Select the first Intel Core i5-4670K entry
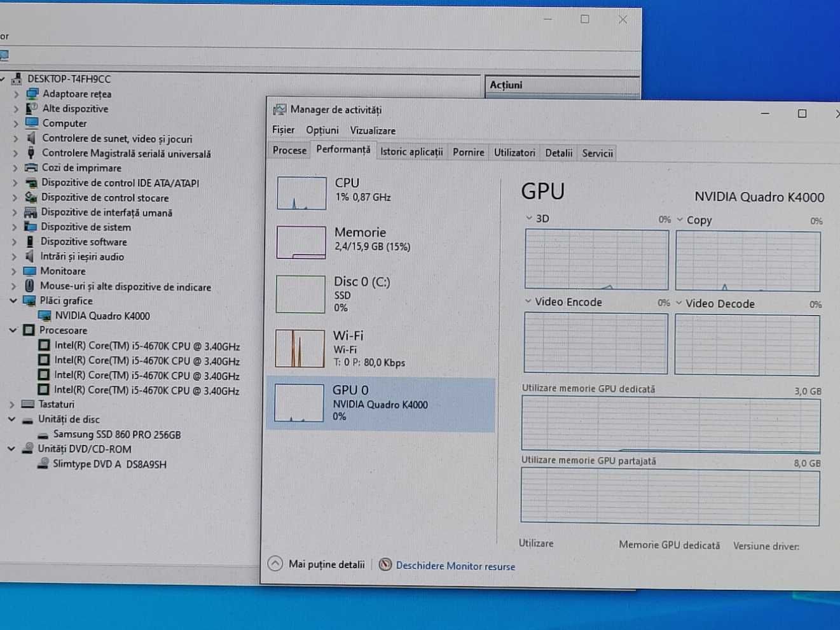This screenshot has width=840, height=630. [x=147, y=346]
